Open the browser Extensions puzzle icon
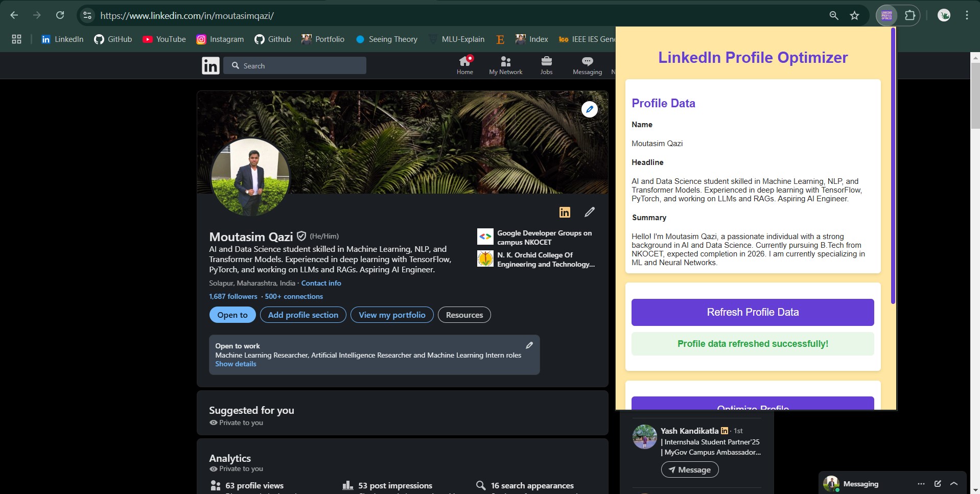 pyautogui.click(x=910, y=15)
